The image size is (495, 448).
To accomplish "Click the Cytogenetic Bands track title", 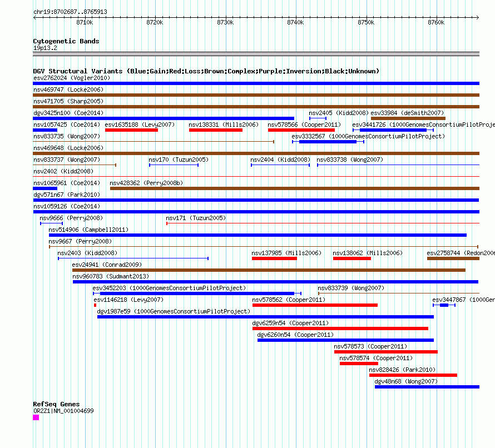I will pyautogui.click(x=66, y=41).
